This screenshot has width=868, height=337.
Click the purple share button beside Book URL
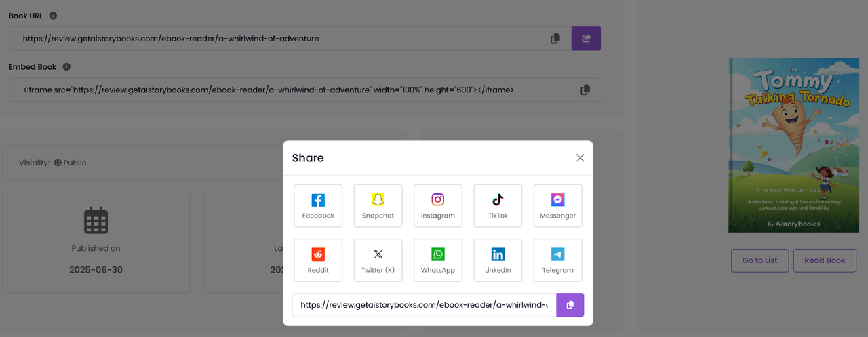[x=587, y=39]
